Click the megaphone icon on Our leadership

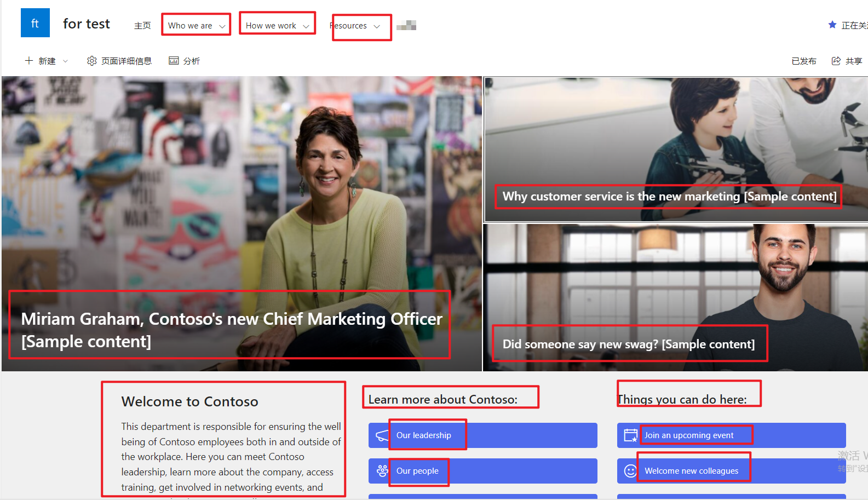(382, 435)
